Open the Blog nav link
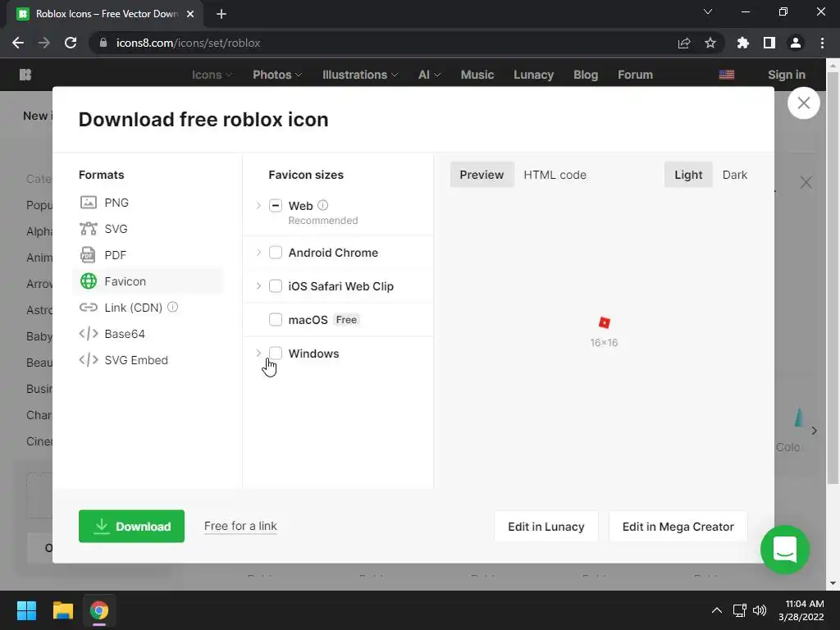The width and height of the screenshot is (840, 630). tap(586, 75)
